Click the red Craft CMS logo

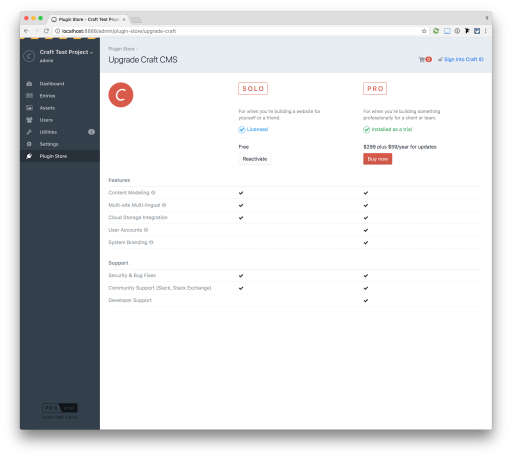click(x=121, y=95)
